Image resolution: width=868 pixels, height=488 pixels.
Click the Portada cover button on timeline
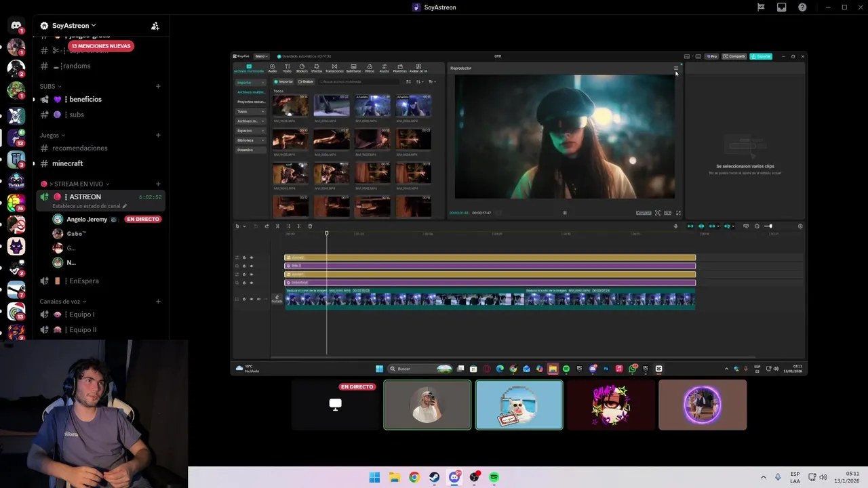(x=277, y=299)
